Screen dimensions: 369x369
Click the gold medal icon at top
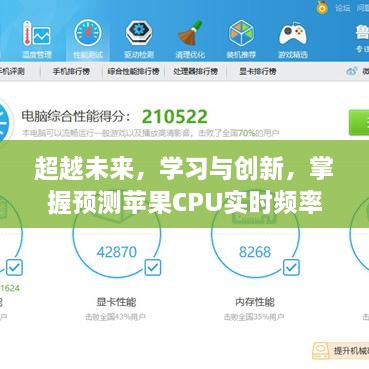[x=322, y=7]
